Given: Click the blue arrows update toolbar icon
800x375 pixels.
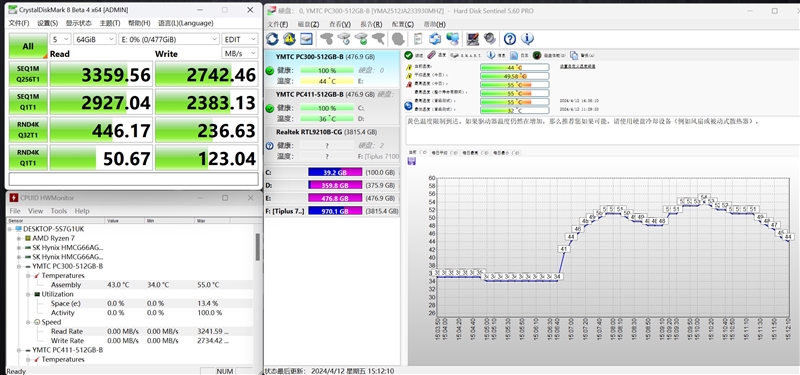Looking at the screenshot, I should pyautogui.click(x=435, y=39).
